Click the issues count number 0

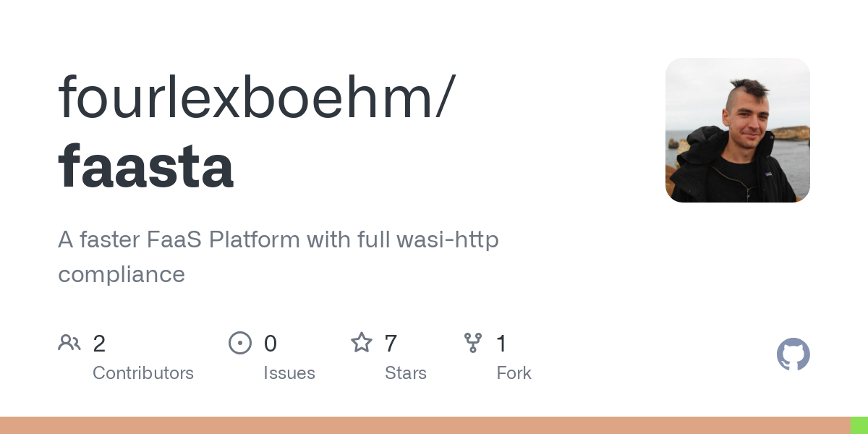tap(271, 344)
